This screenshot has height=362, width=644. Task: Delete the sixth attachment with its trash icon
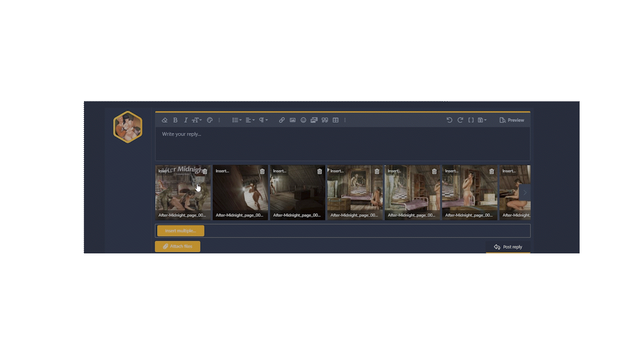click(492, 171)
